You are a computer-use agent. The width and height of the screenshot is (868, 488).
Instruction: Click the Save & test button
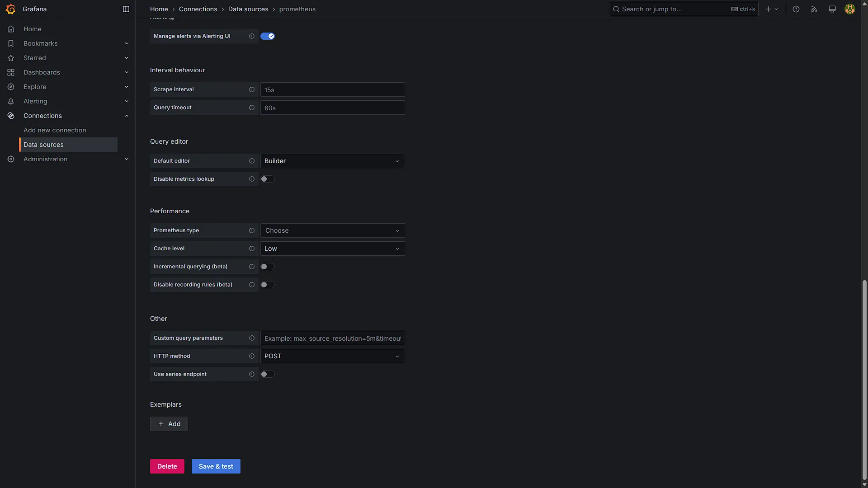click(216, 466)
